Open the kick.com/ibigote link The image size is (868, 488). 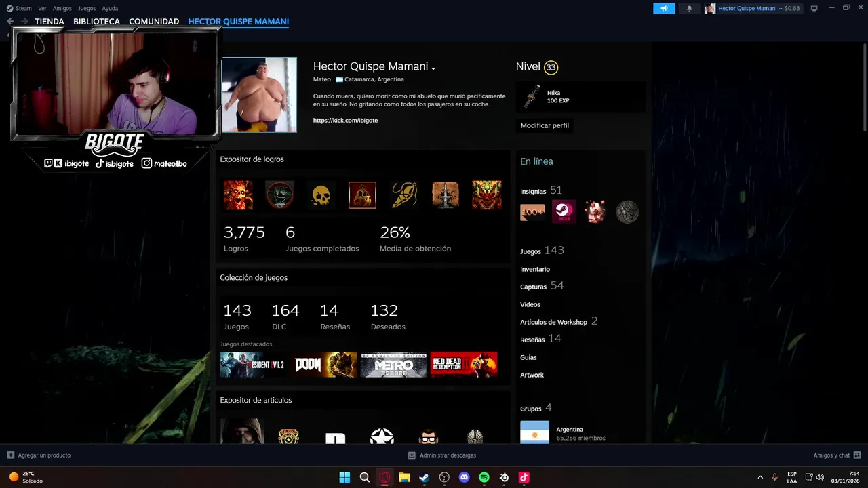coord(345,121)
